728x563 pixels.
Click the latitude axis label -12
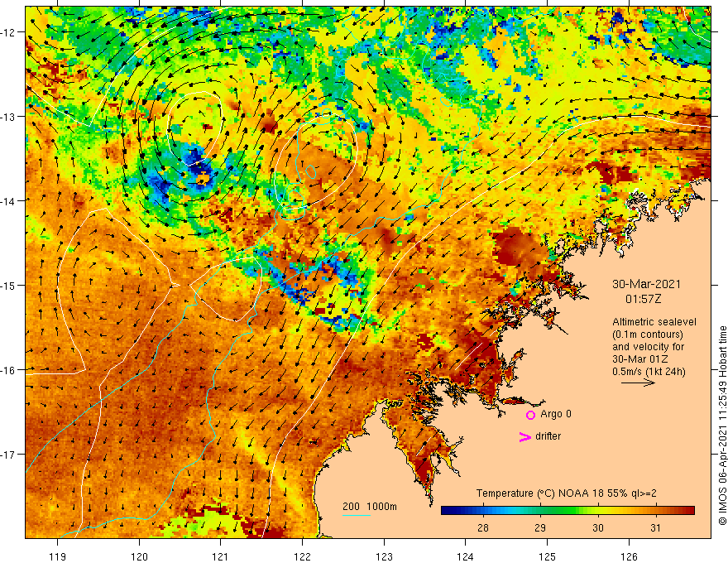coord(8,32)
